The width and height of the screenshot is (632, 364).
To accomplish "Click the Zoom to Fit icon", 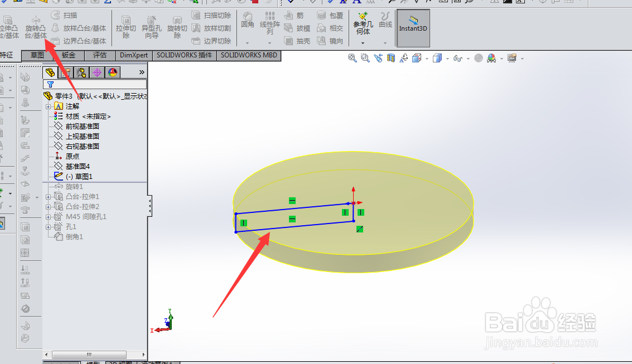I will click(353, 58).
